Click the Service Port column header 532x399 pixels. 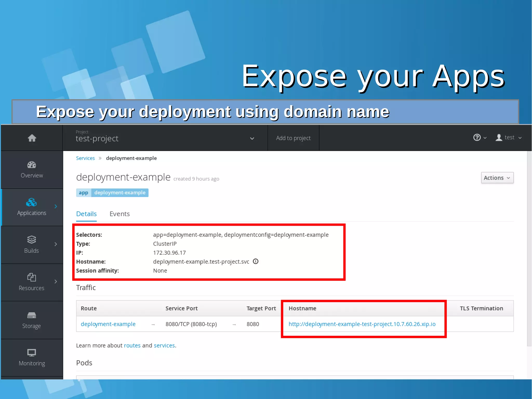pyautogui.click(x=181, y=309)
